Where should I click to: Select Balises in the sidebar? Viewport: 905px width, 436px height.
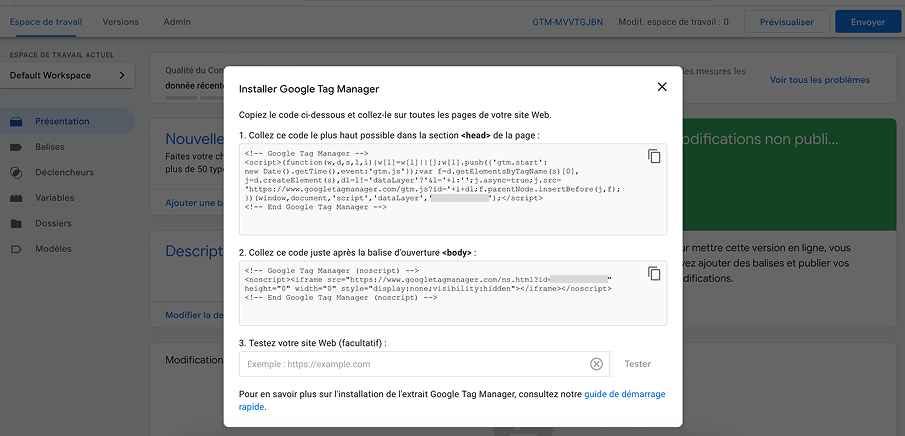(50, 147)
